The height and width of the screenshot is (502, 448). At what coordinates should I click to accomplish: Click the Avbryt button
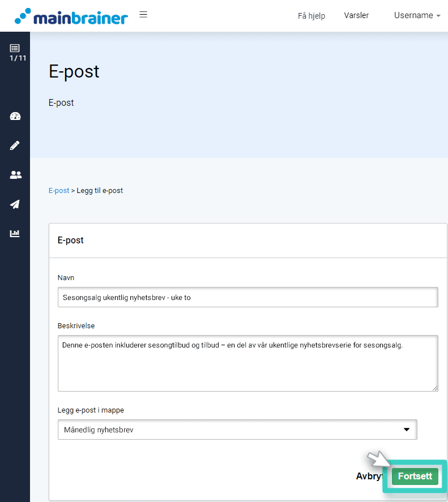pos(369,476)
